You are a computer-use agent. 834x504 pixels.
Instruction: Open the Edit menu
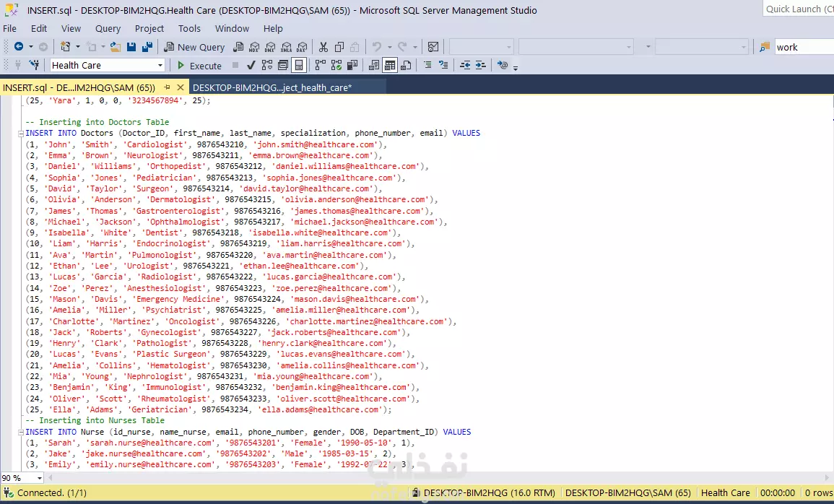point(39,28)
